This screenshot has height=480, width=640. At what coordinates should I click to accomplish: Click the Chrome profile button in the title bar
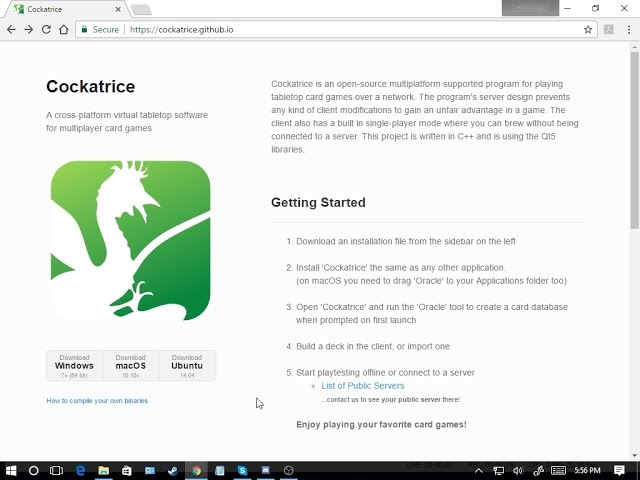click(530, 7)
